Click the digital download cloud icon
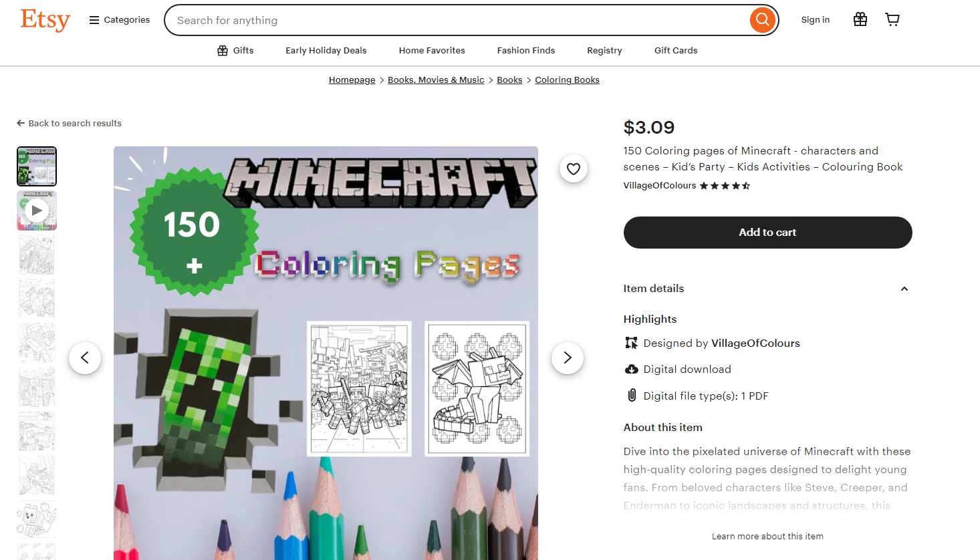 pyautogui.click(x=631, y=368)
